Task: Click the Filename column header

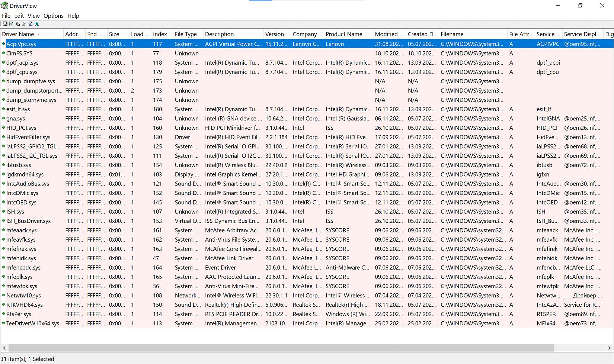Action: click(x=473, y=34)
